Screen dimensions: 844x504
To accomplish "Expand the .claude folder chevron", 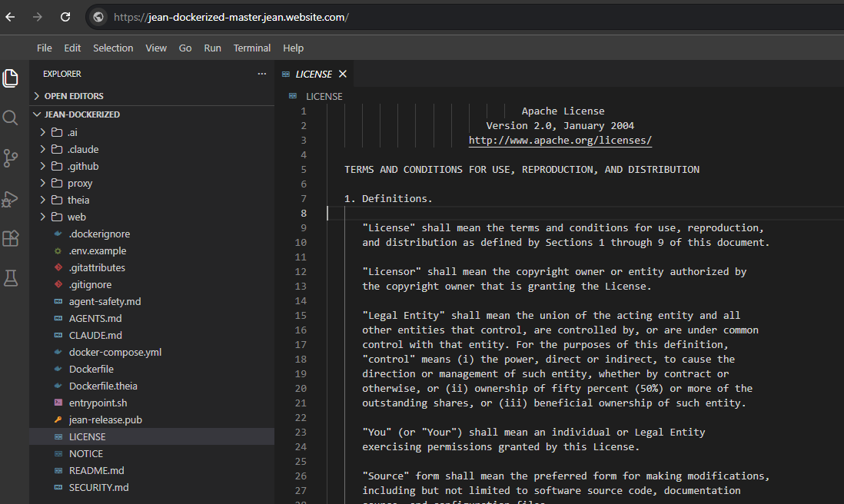I will click(x=42, y=149).
